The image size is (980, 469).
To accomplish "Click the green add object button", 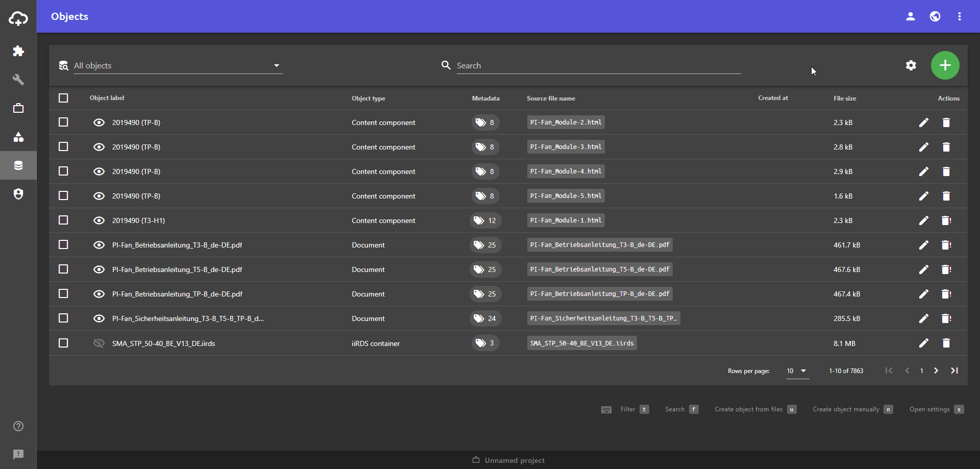I will pos(945,65).
